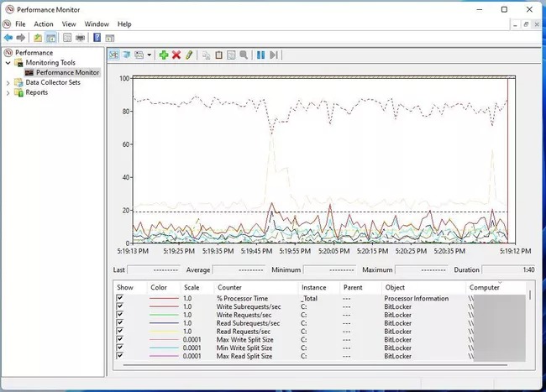This screenshot has width=546, height=392.
Task: Click the Paste Counter List clipboard icon
Action: tap(218, 55)
